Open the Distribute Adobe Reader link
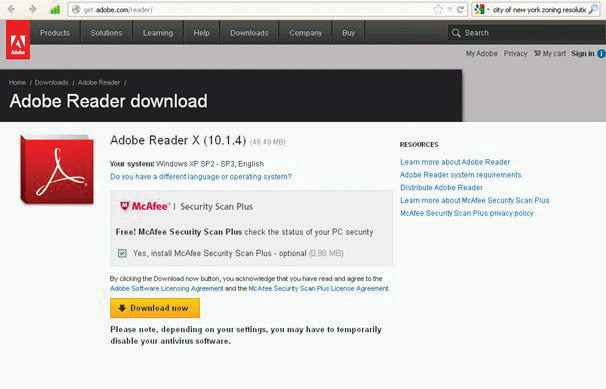The width and height of the screenshot is (606, 389). pos(441,188)
